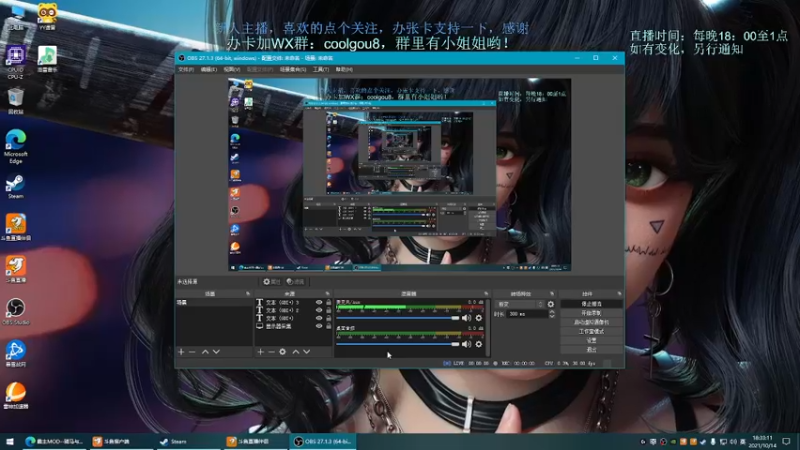Pop out the controls dock panel
Viewport: 800px width, 450px height.
(x=619, y=294)
